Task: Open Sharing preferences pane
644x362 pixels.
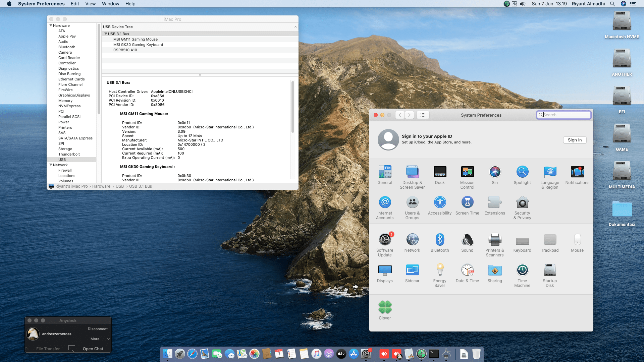Action: tap(495, 273)
